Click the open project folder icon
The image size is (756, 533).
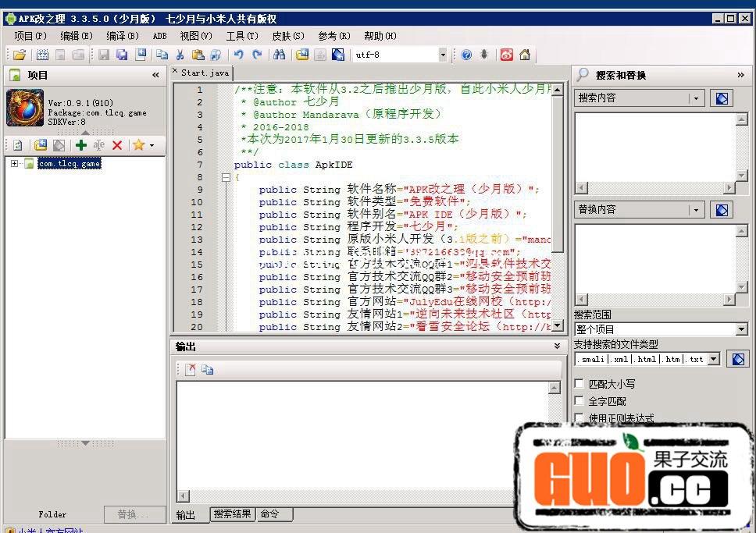(20, 55)
